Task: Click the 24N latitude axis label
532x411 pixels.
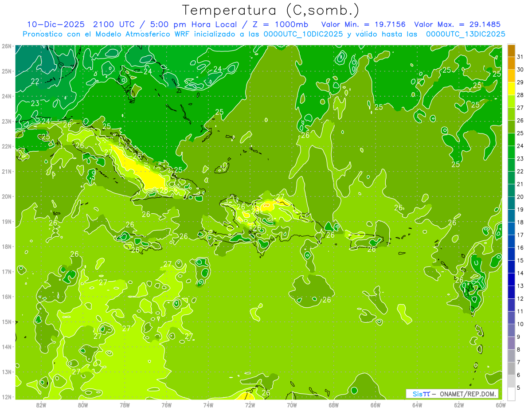Action: (7, 96)
